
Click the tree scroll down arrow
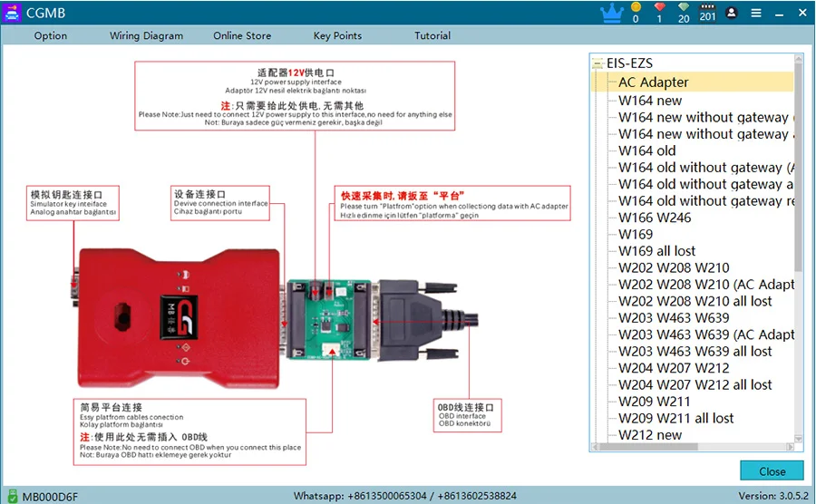[798, 439]
